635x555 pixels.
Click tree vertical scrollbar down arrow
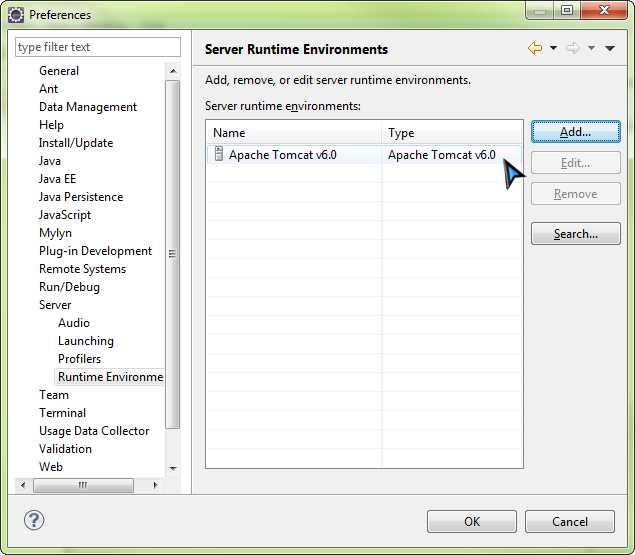[x=173, y=469]
